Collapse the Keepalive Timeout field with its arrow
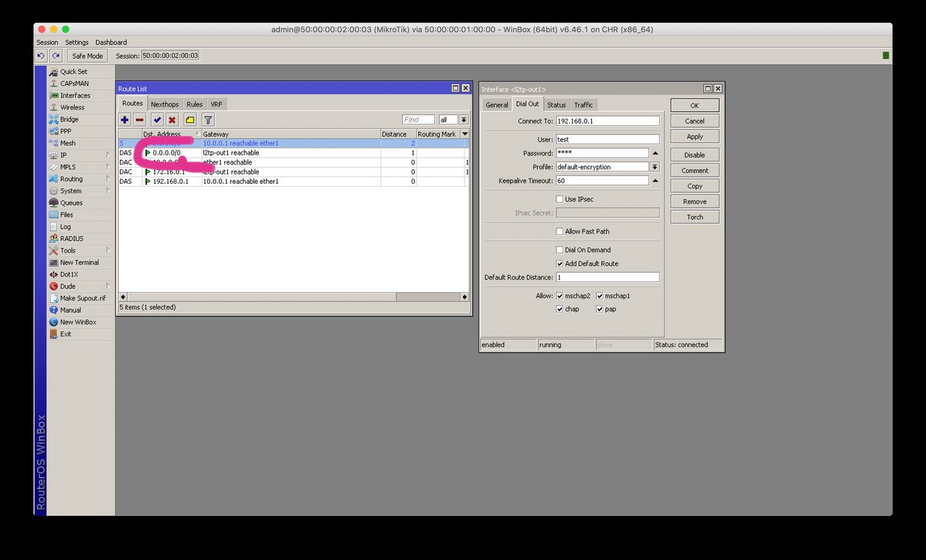Image resolution: width=926 pixels, height=560 pixels. click(655, 181)
